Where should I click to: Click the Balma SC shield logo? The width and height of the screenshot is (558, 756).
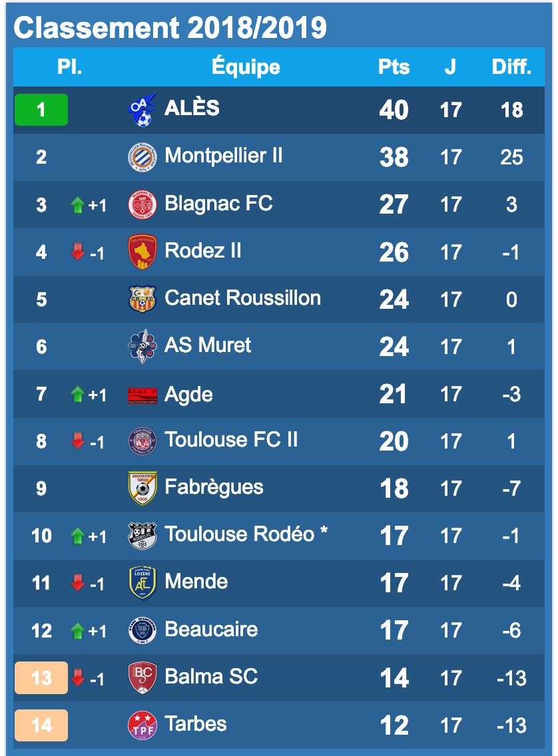tap(142, 677)
